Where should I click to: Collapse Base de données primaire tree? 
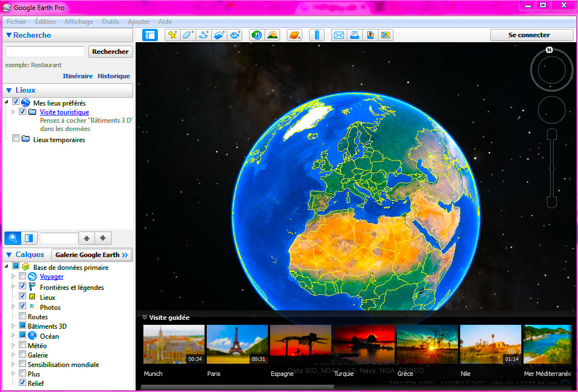(x=6, y=267)
